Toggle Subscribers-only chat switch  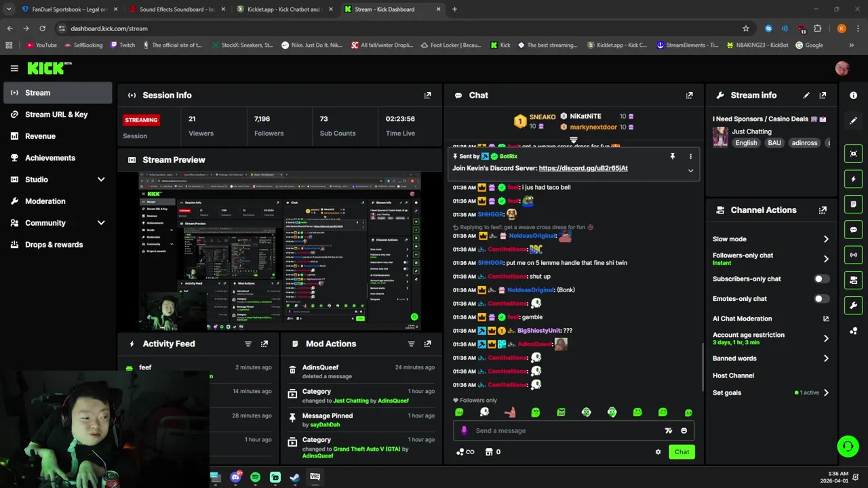click(x=821, y=279)
